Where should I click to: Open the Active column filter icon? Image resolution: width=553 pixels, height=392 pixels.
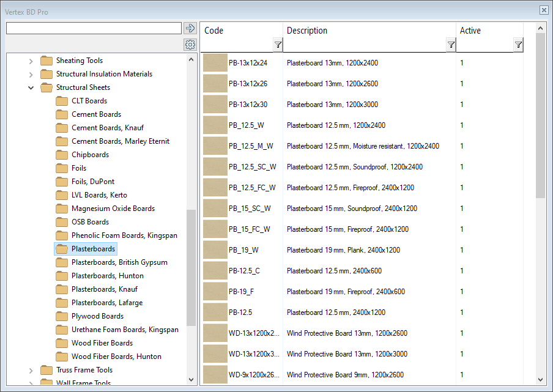[518, 45]
